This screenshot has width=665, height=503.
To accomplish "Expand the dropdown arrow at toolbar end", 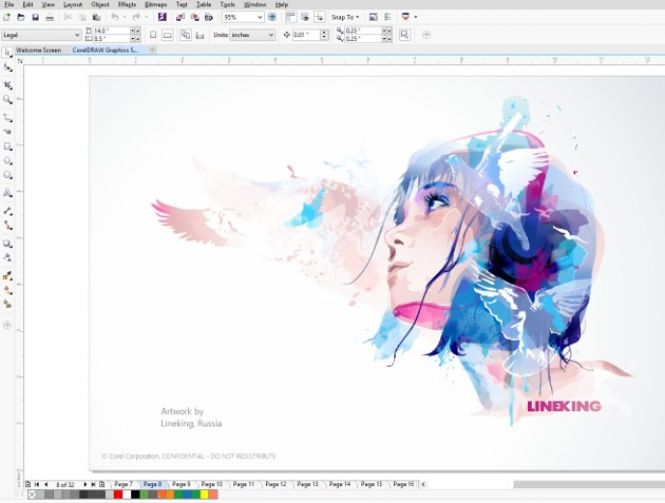I will click(x=416, y=17).
